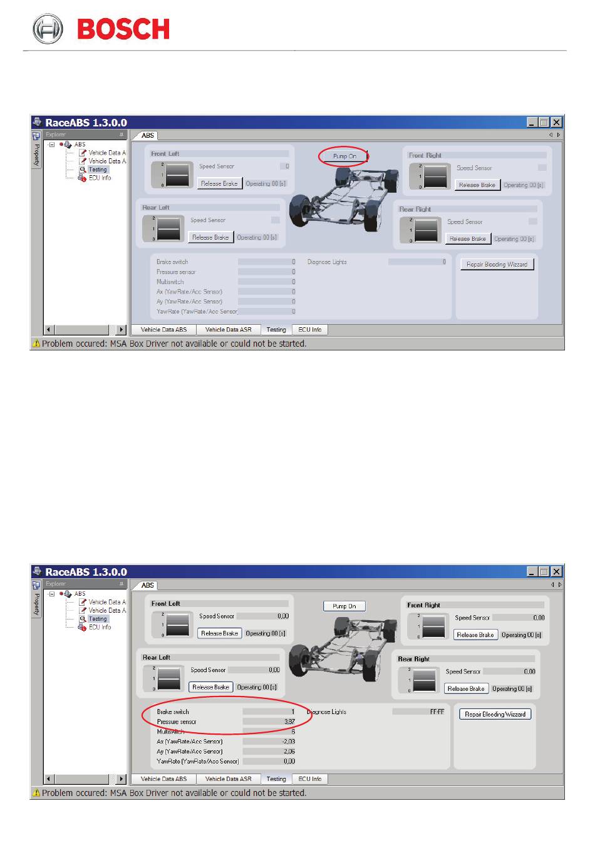Select the ABS document tab in lower window
Viewport: 595px width, 868px height.
[147, 585]
